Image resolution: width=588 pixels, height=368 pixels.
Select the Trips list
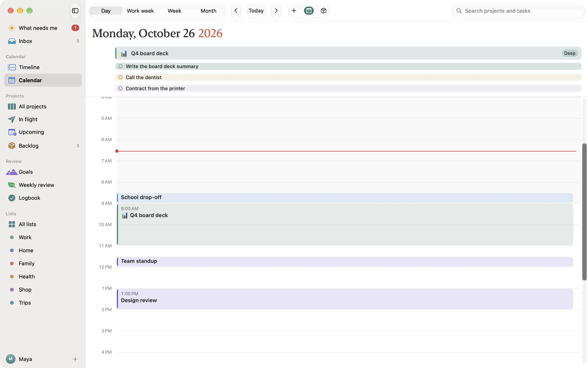[x=43, y=303]
